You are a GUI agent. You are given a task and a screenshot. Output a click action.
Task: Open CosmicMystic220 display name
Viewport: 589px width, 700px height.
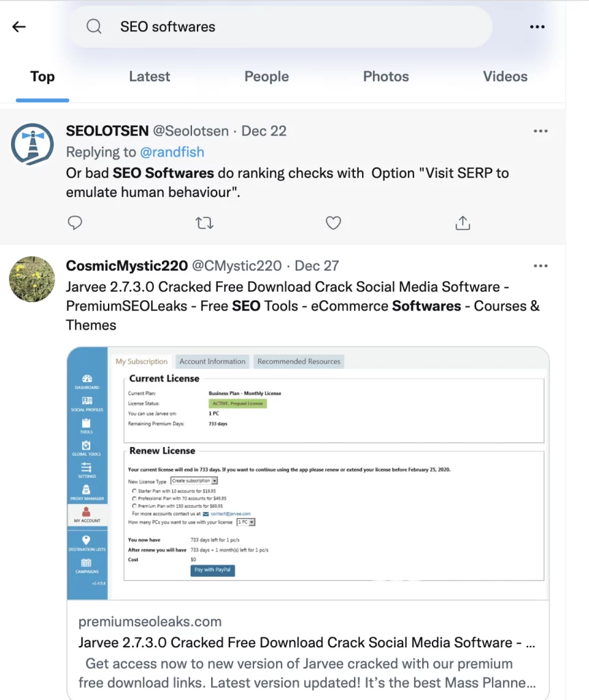click(126, 266)
